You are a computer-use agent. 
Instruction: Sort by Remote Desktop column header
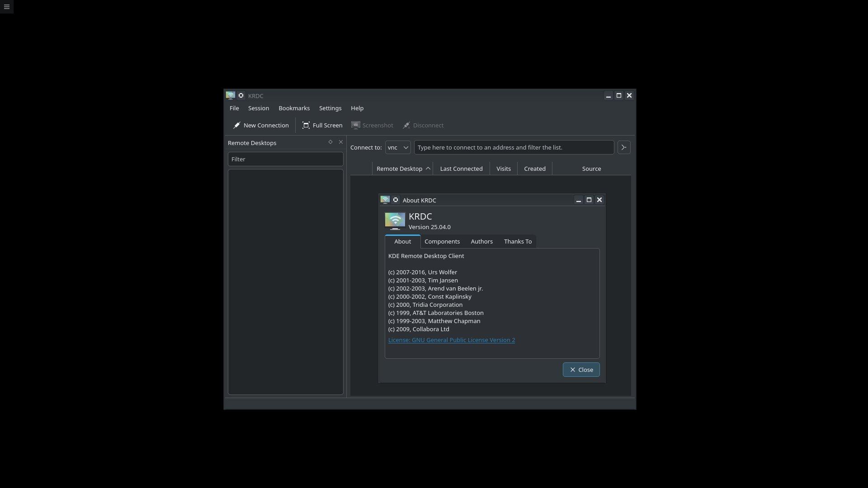[402, 169]
